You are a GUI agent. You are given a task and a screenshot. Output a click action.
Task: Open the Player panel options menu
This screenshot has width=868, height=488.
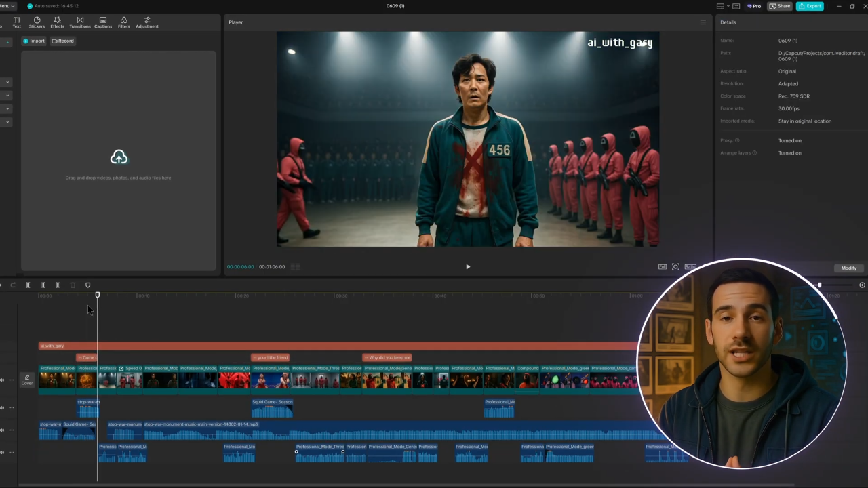coord(703,22)
